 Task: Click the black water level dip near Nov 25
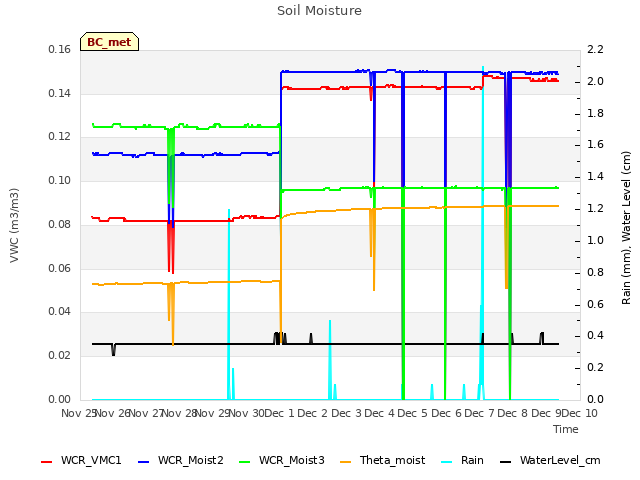113,350
